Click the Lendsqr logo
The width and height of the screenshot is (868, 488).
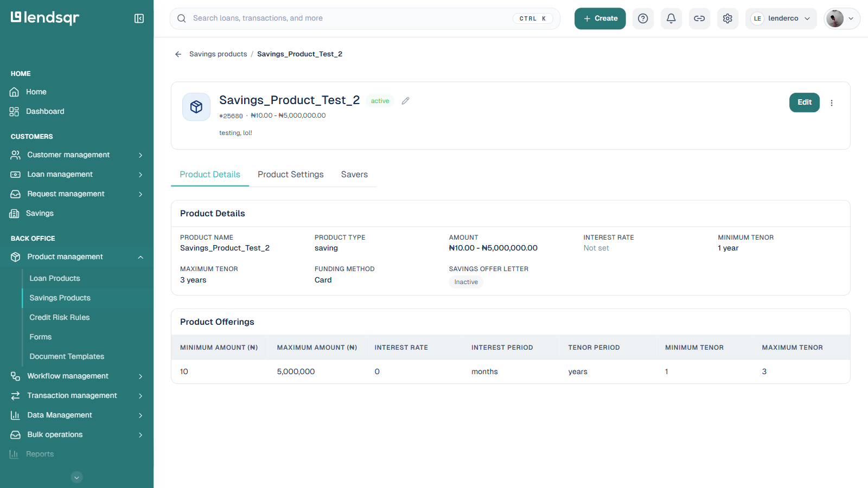pyautogui.click(x=45, y=18)
